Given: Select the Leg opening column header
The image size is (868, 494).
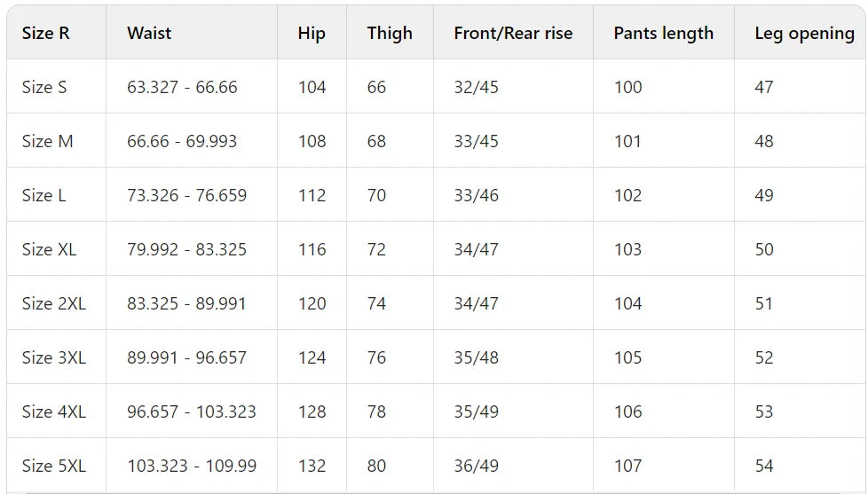Looking at the screenshot, I should tap(804, 34).
